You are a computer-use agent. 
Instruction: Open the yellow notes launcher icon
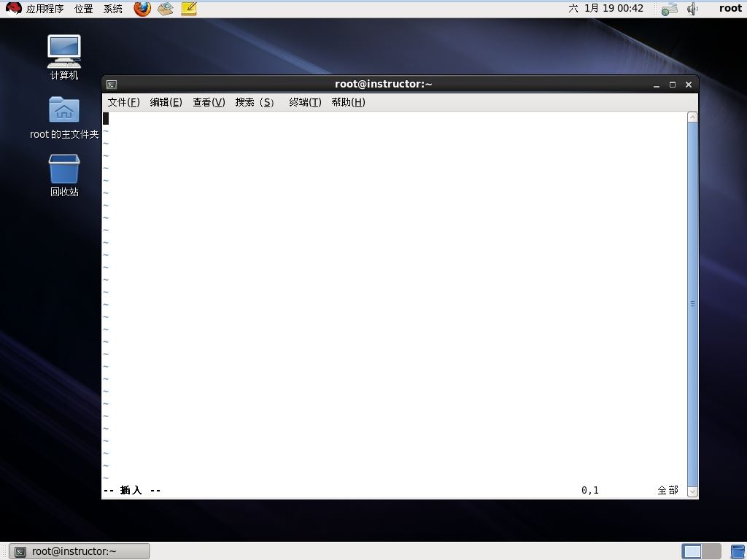pyautogui.click(x=189, y=9)
